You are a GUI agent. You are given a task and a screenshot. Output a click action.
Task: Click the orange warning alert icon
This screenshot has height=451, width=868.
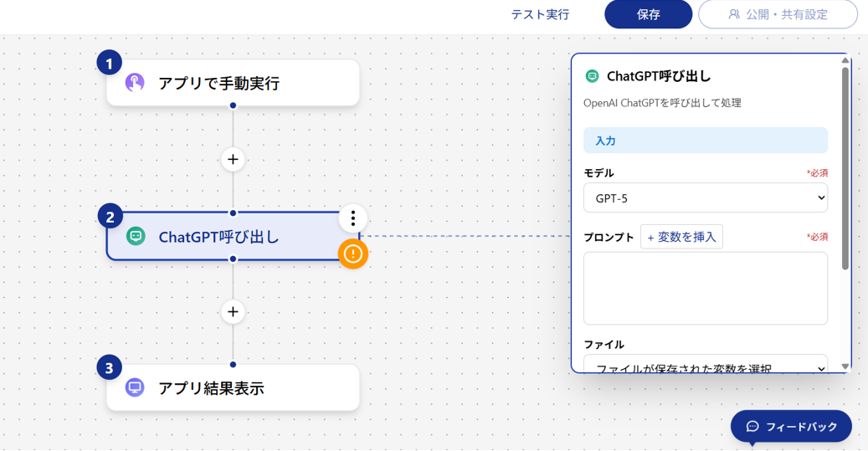353,254
